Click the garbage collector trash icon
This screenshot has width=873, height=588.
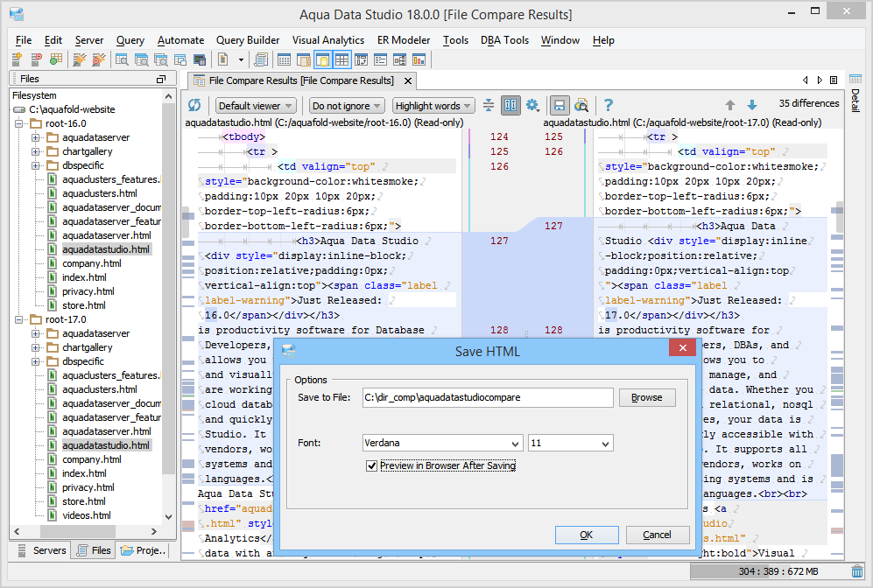click(857, 571)
